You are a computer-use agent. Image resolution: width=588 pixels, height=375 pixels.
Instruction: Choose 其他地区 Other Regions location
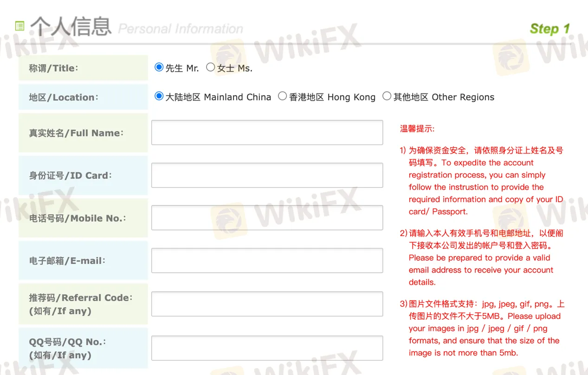(x=387, y=96)
